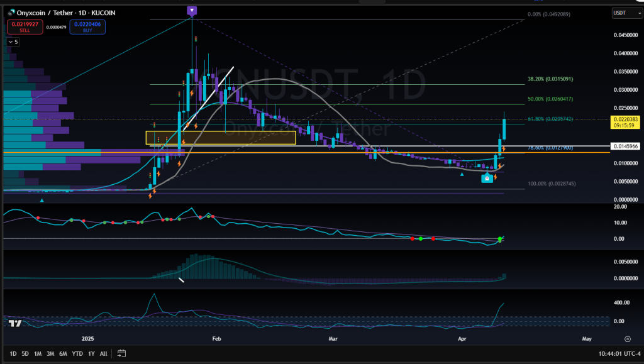The width and height of the screenshot is (644, 364).
Task: Click the 0.0100000 price axis value
Action: (x=626, y=163)
